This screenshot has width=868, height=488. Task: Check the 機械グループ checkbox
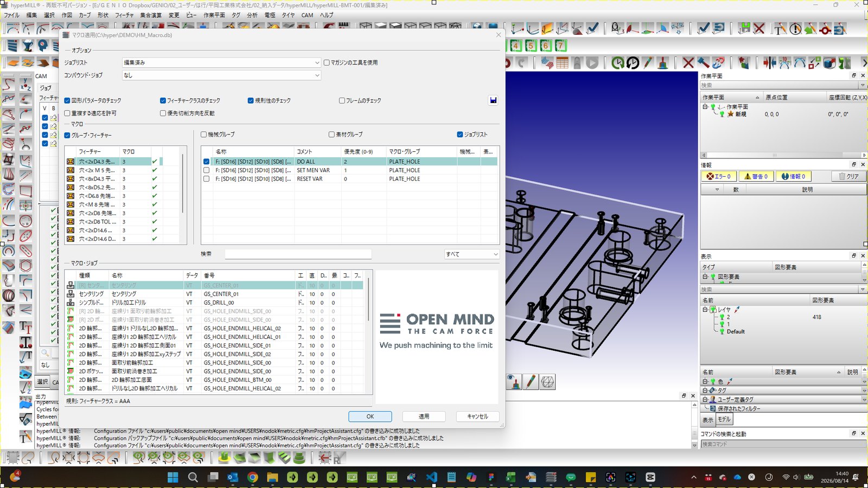[x=204, y=134]
